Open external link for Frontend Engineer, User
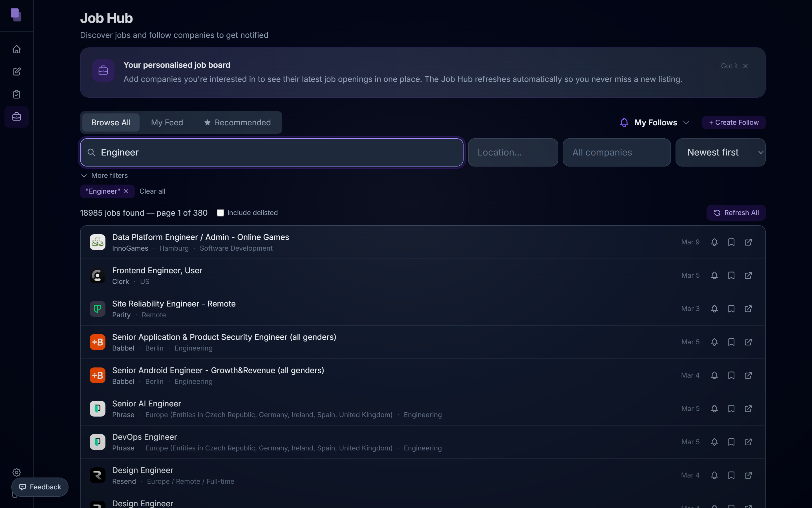 748,275
